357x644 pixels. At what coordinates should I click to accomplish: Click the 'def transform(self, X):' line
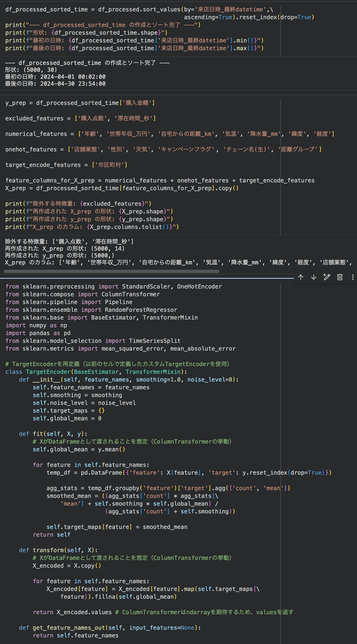tap(58, 550)
